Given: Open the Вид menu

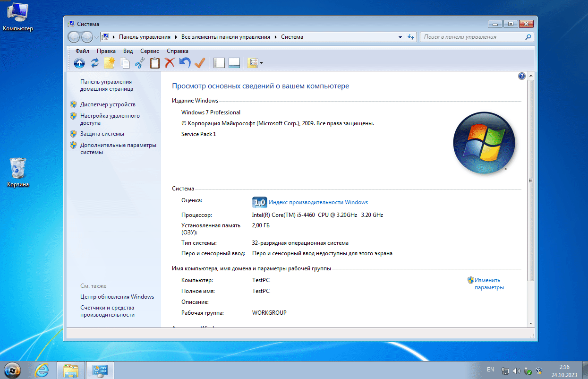Looking at the screenshot, I should point(128,51).
